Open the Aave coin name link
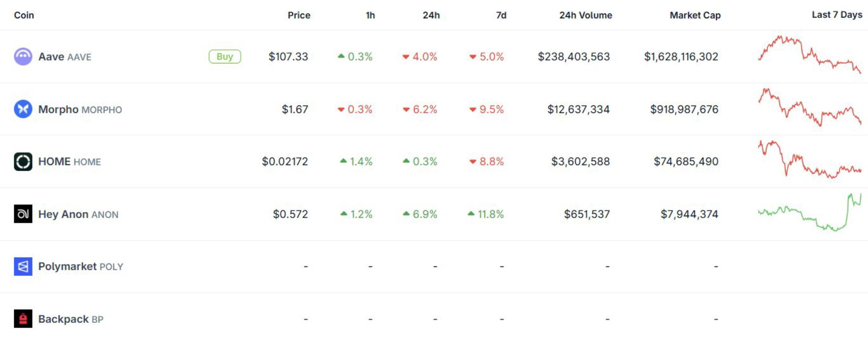This screenshot has width=868, height=345. click(65, 57)
